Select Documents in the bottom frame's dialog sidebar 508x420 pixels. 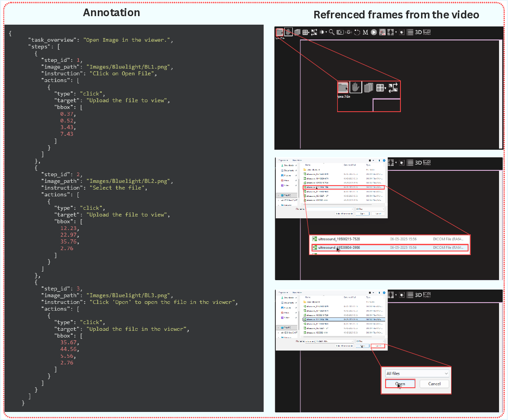pyautogui.click(x=289, y=303)
